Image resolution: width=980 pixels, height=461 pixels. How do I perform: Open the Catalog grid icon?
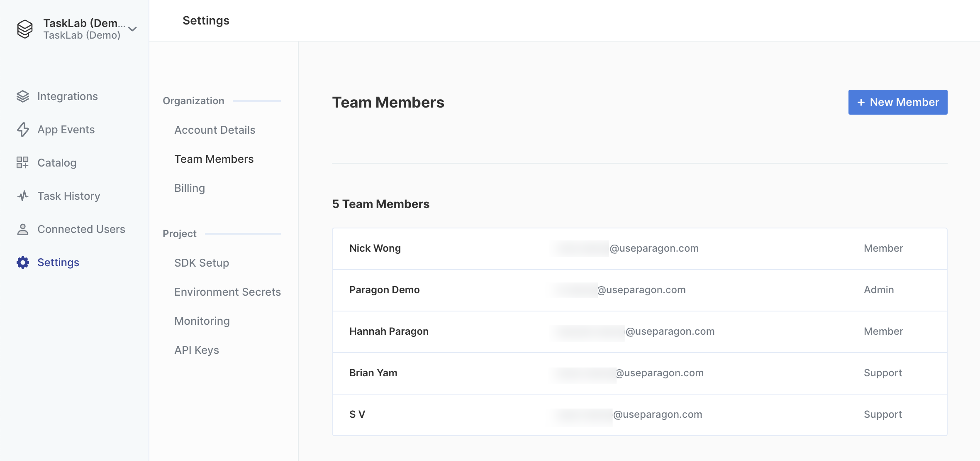[x=22, y=162]
